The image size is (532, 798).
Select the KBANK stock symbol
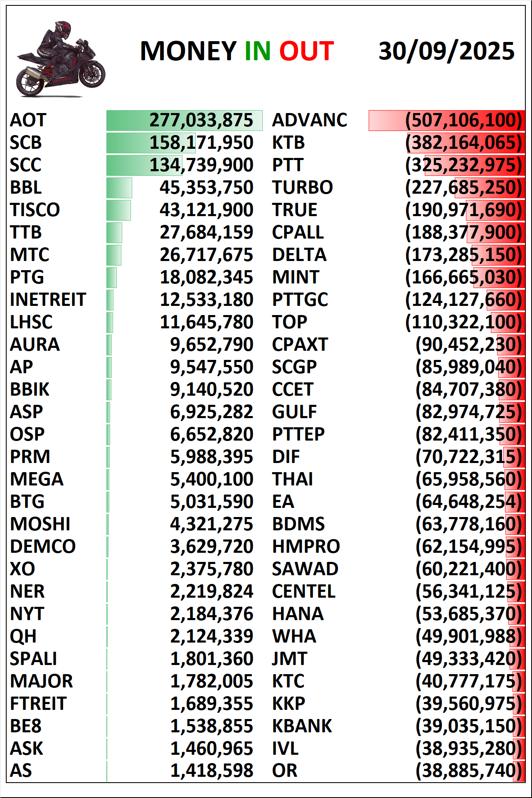click(302, 726)
